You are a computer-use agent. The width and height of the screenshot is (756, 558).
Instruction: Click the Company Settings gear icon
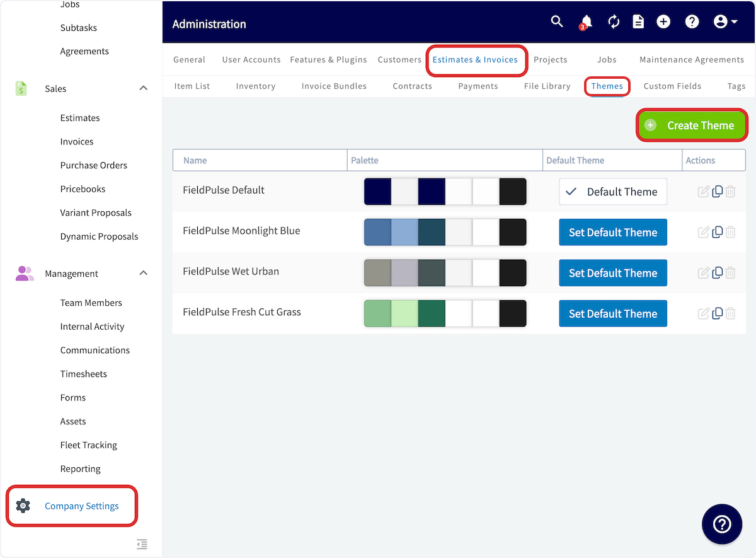pos(23,506)
